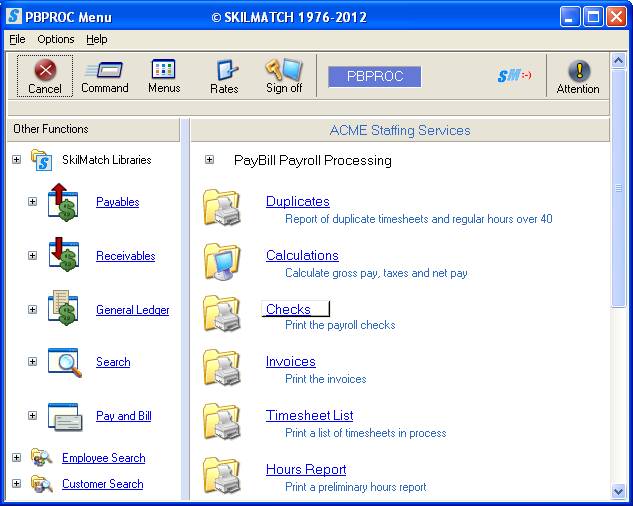Expand the General Ledger node

tap(32, 309)
